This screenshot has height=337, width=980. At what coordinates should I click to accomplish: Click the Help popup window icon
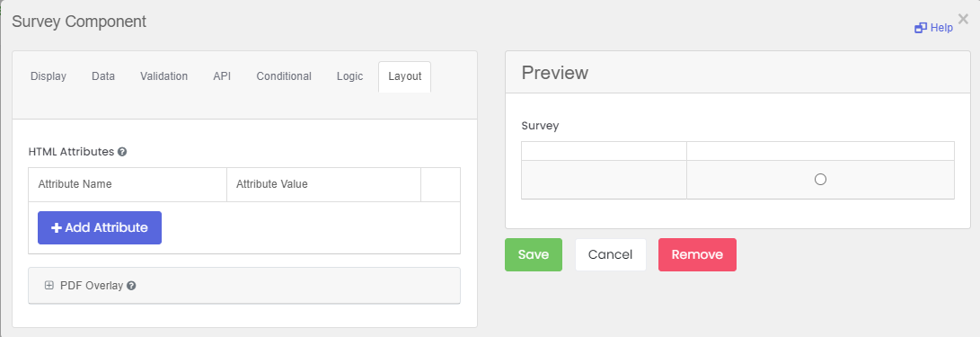pyautogui.click(x=920, y=28)
